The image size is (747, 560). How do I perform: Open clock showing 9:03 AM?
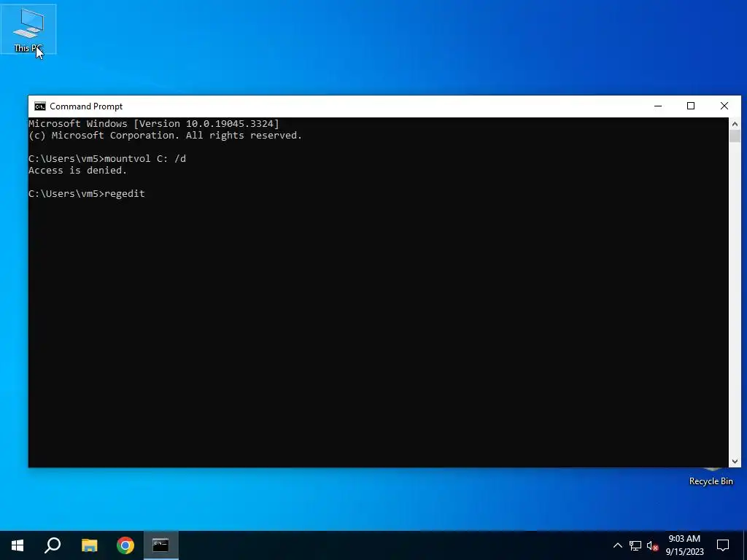coord(684,545)
